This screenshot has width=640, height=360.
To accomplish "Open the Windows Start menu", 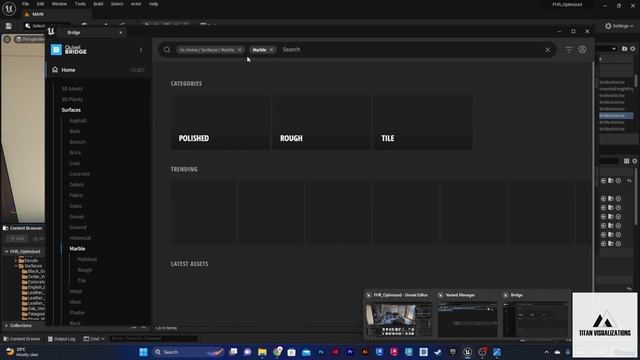I will (x=143, y=352).
